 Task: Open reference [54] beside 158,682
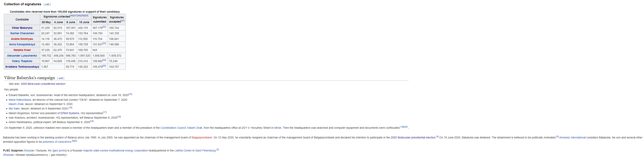pyautogui.click(x=104, y=60)
